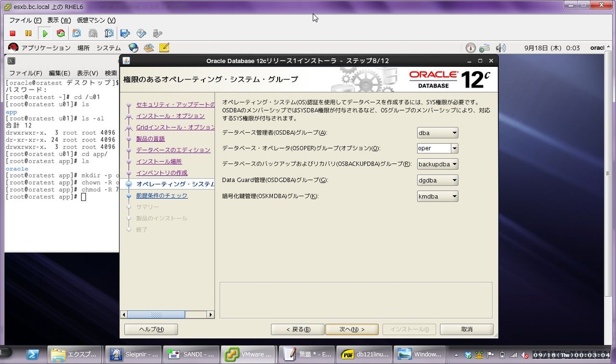The image size is (616, 364).
Task: Switch to the untitled editor taskbar button
Action: point(307,354)
